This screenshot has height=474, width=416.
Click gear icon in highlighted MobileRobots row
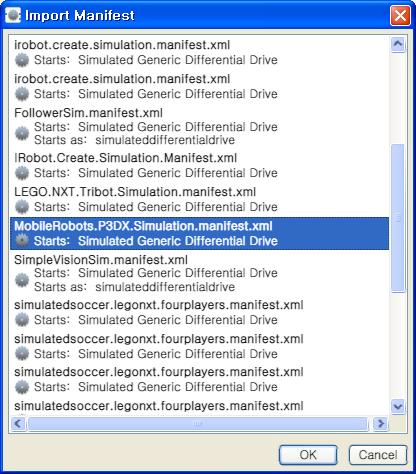point(22,241)
